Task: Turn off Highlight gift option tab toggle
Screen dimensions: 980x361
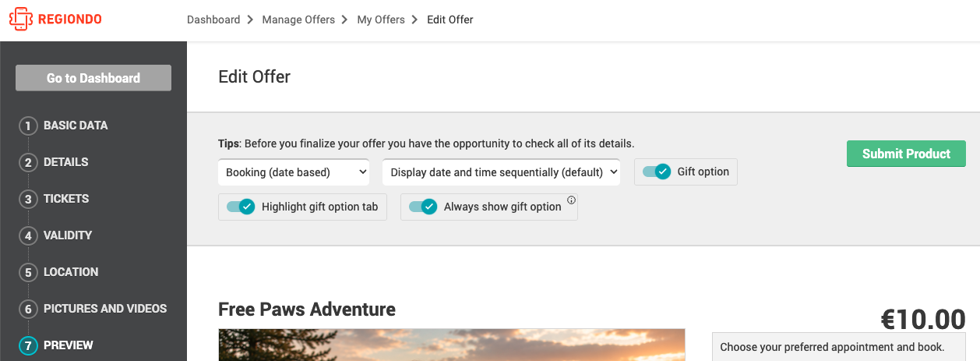Action: coord(241,207)
